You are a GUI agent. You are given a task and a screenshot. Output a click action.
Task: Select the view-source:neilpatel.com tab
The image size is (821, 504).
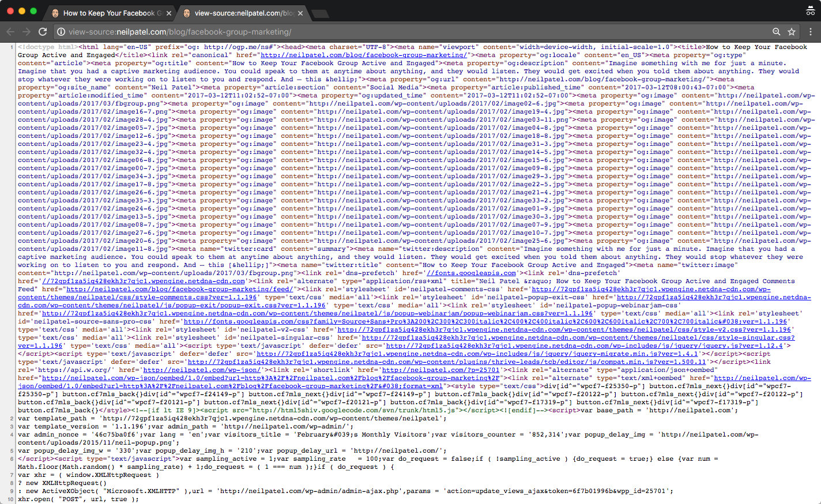click(244, 13)
